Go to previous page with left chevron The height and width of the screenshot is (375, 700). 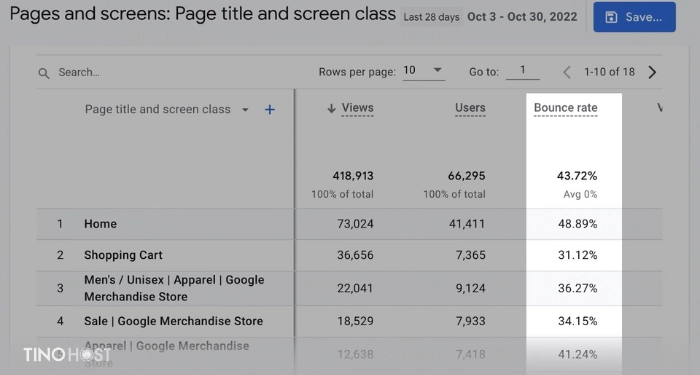click(567, 72)
